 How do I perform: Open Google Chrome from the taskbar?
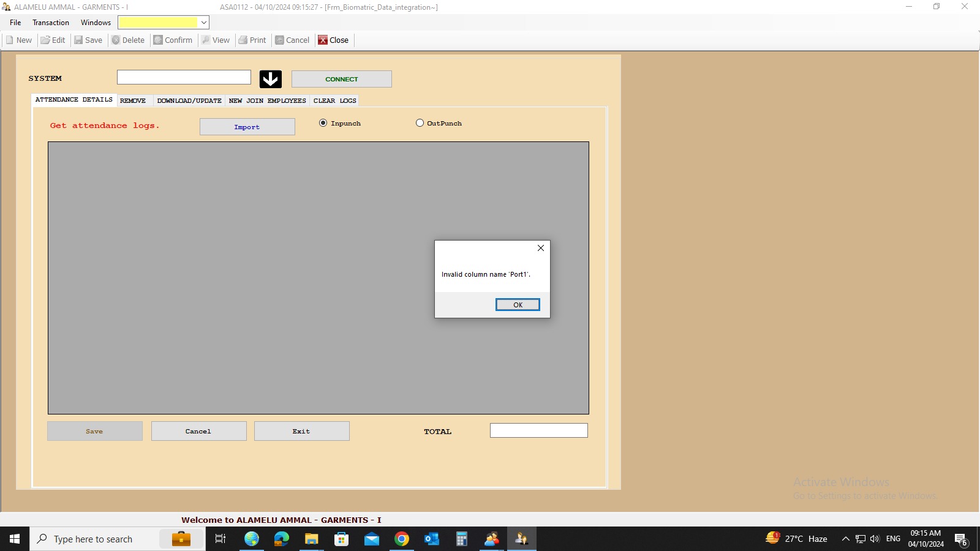pos(402,539)
